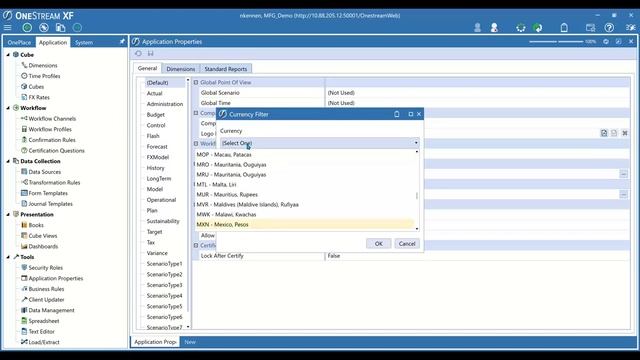The width and height of the screenshot is (640, 360).
Task: Click the Global Scenario value field
Action: (x=477, y=93)
